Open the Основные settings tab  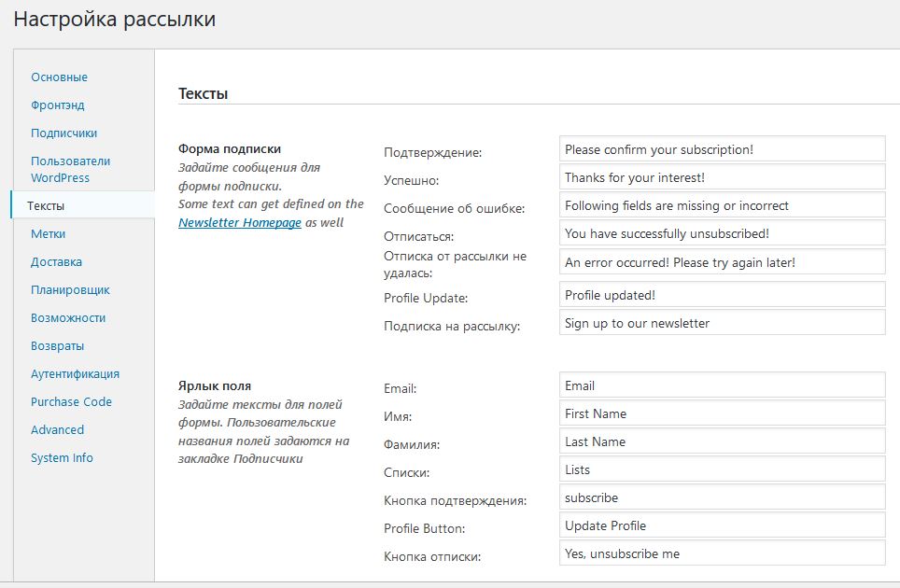click(x=59, y=77)
